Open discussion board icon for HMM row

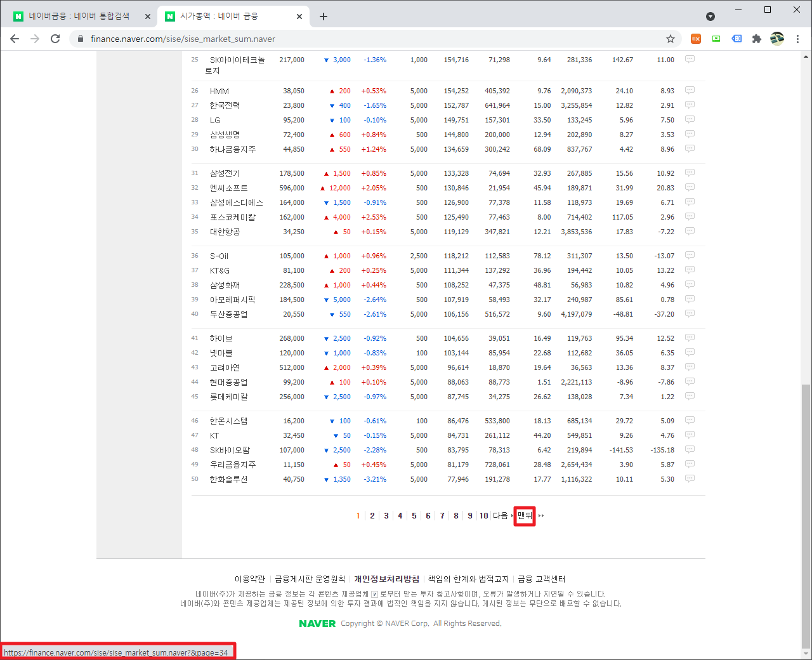coord(690,90)
